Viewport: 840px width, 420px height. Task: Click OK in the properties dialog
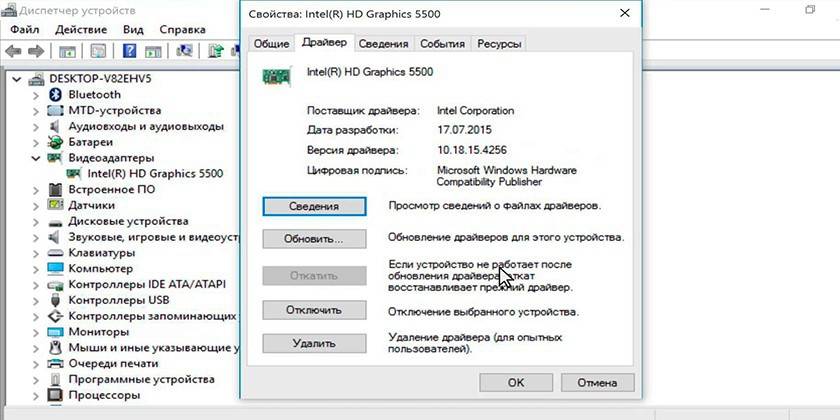(515, 382)
